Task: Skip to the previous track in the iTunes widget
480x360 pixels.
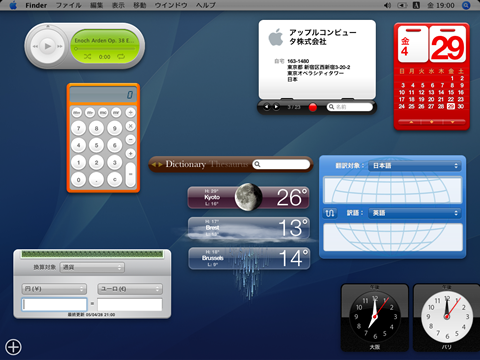Action: (x=35, y=46)
